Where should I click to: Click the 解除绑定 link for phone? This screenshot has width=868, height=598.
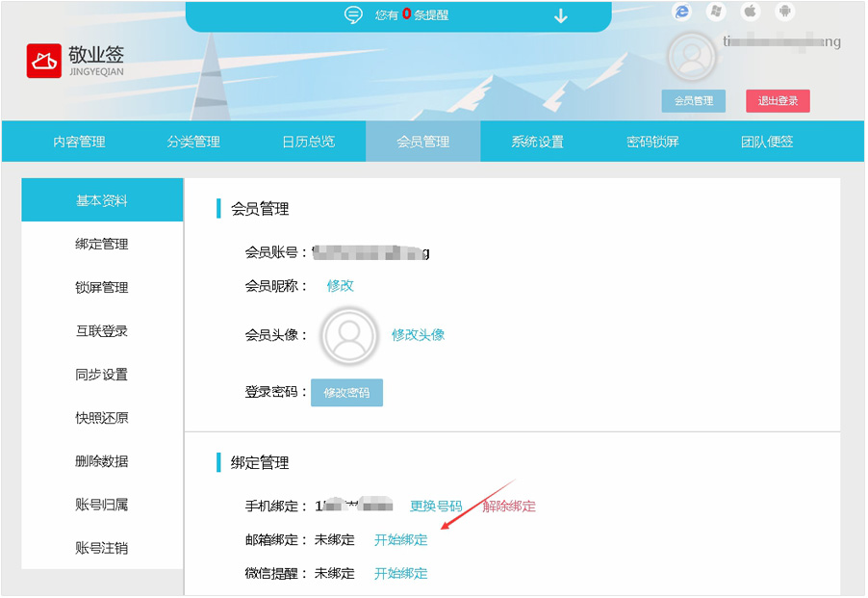509,507
